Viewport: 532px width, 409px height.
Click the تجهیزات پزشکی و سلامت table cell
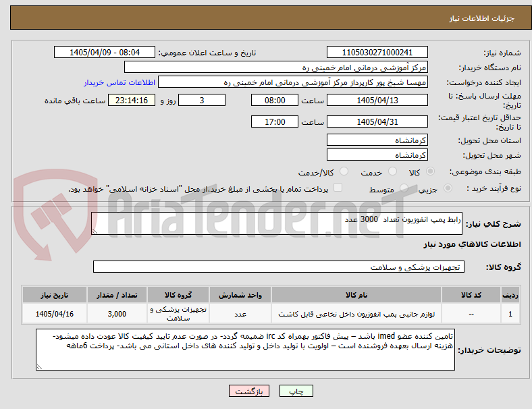[178, 314]
